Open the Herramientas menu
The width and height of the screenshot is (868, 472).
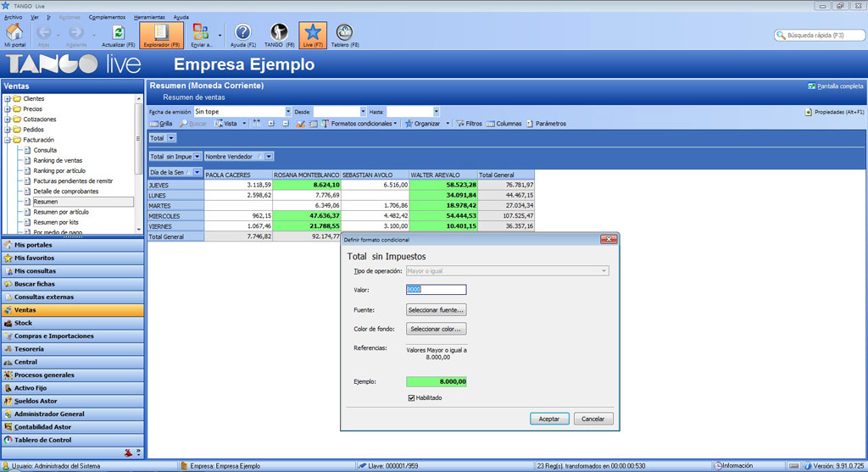tap(149, 17)
